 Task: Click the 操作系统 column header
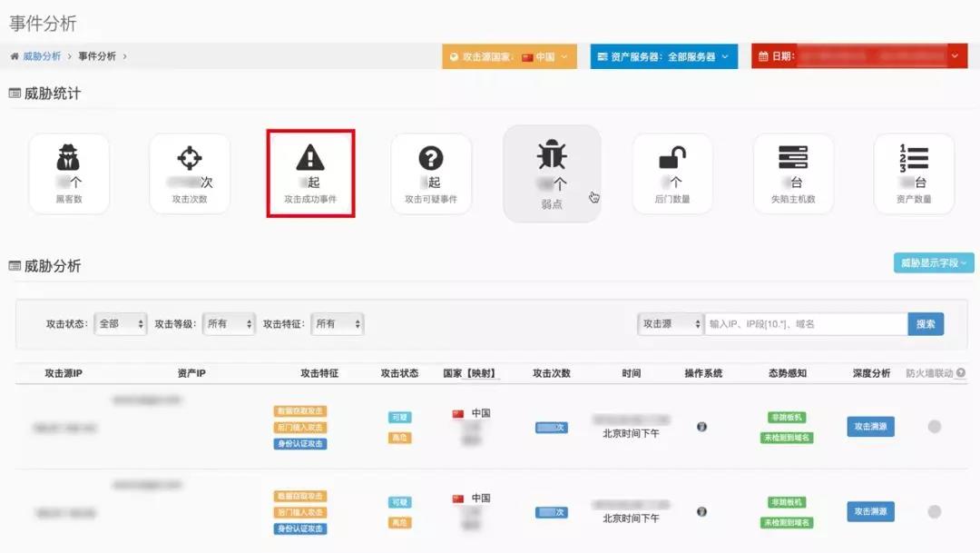point(703,373)
